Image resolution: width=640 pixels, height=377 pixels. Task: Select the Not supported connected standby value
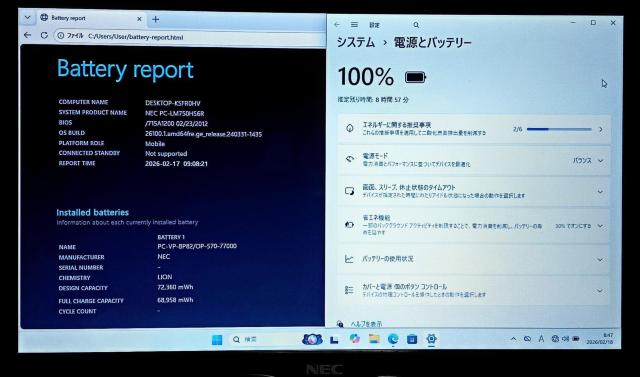coord(166,154)
